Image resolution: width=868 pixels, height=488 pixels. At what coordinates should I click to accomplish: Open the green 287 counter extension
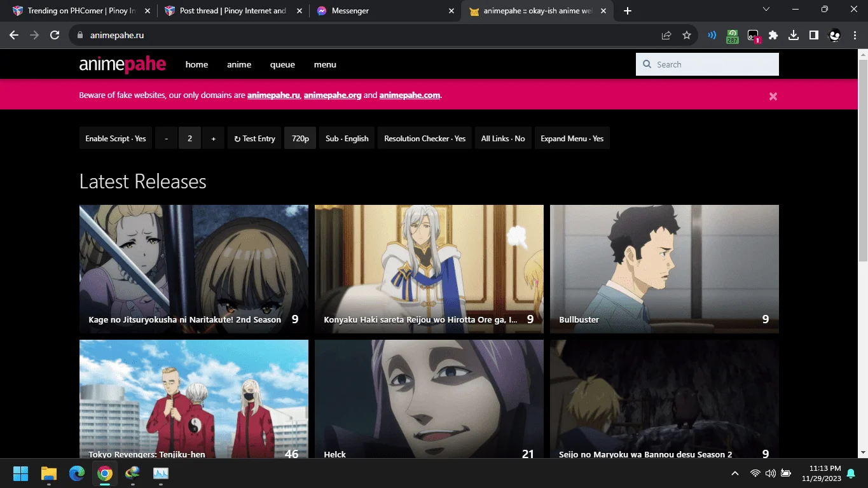pos(733,36)
